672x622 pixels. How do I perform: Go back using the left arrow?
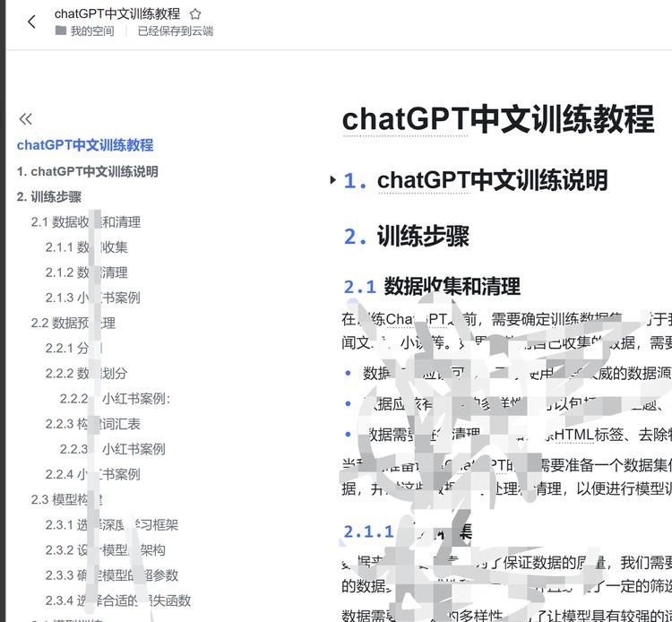pyautogui.click(x=31, y=22)
